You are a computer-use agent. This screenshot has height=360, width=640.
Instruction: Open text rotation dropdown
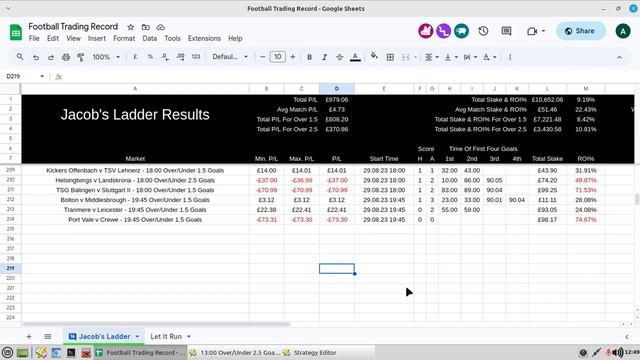(x=489, y=57)
